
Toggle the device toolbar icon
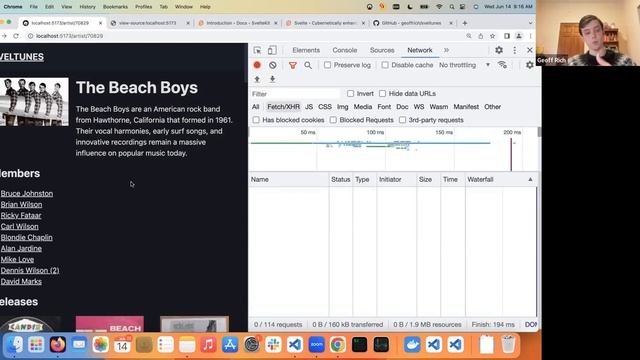pos(272,50)
